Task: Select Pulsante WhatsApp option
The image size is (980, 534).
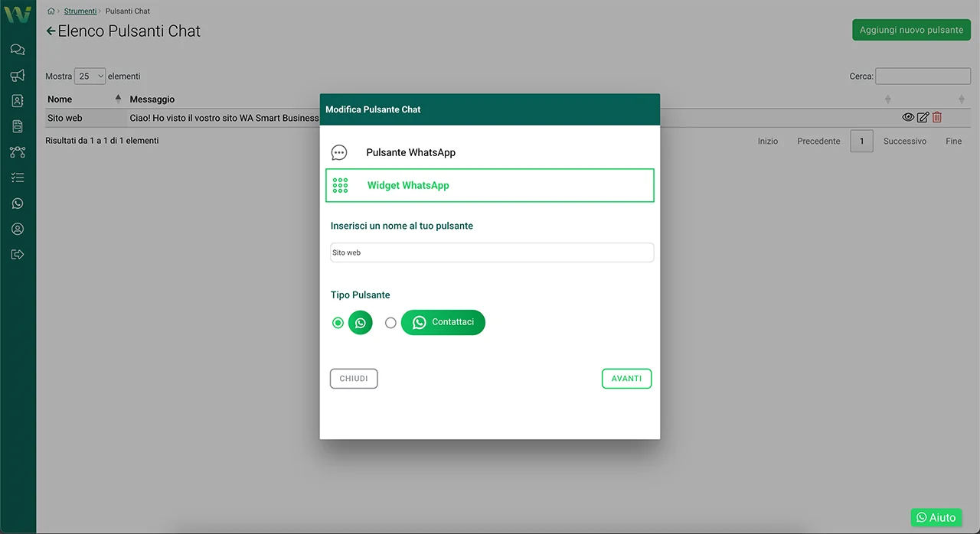Action: click(x=490, y=152)
